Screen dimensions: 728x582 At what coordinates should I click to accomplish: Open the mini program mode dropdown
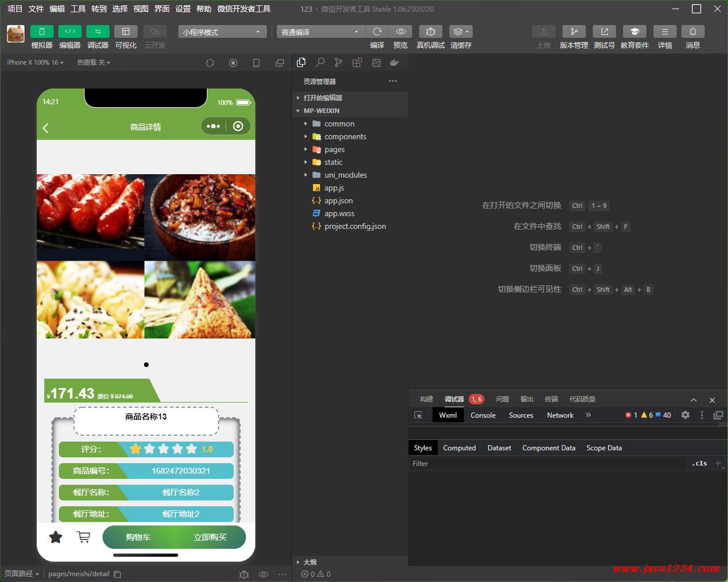pyautogui.click(x=222, y=32)
